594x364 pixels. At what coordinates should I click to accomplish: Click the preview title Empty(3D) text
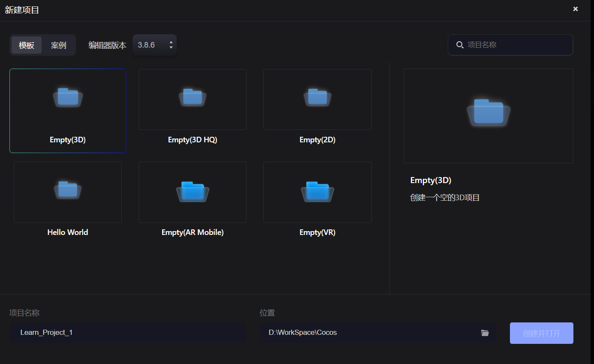tap(431, 180)
